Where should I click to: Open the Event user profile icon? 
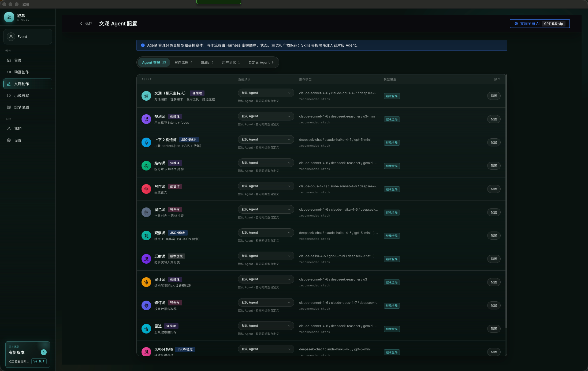point(11,37)
